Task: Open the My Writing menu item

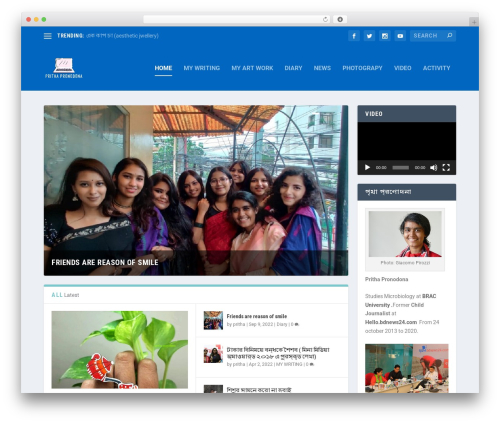Action: [202, 68]
